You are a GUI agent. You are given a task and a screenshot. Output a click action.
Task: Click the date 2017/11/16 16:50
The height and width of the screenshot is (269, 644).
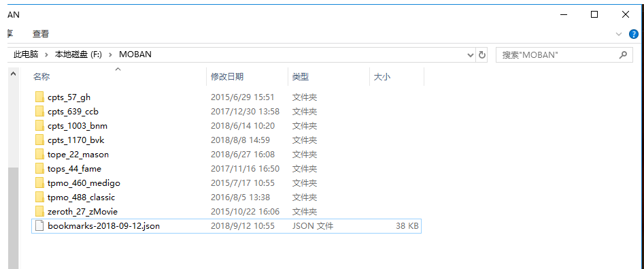(x=245, y=169)
